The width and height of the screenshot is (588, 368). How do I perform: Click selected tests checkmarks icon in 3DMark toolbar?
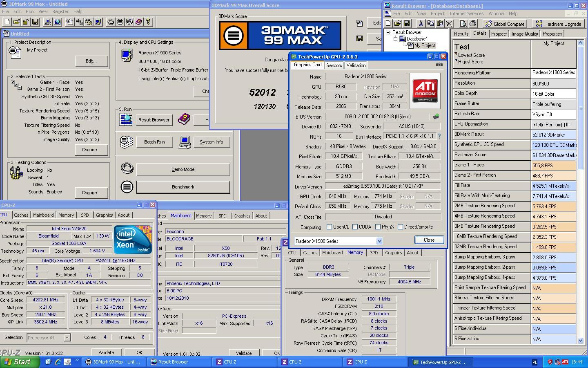(79, 22)
